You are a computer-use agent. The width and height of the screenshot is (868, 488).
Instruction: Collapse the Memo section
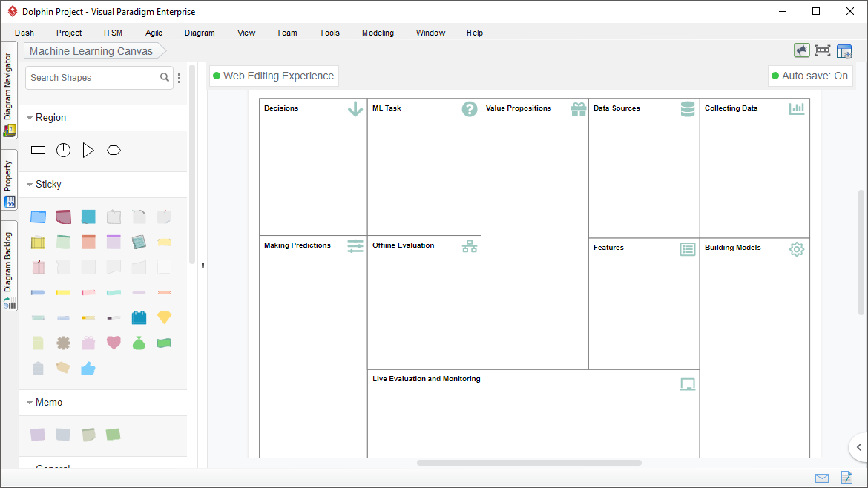(30, 402)
